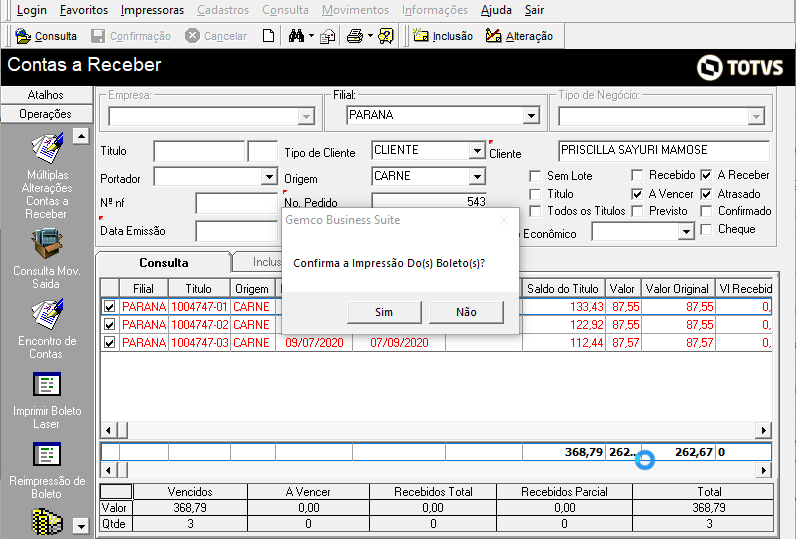The width and height of the screenshot is (796, 539).
Task: Click the Saldo do Titulo column header
Action: pos(563,289)
